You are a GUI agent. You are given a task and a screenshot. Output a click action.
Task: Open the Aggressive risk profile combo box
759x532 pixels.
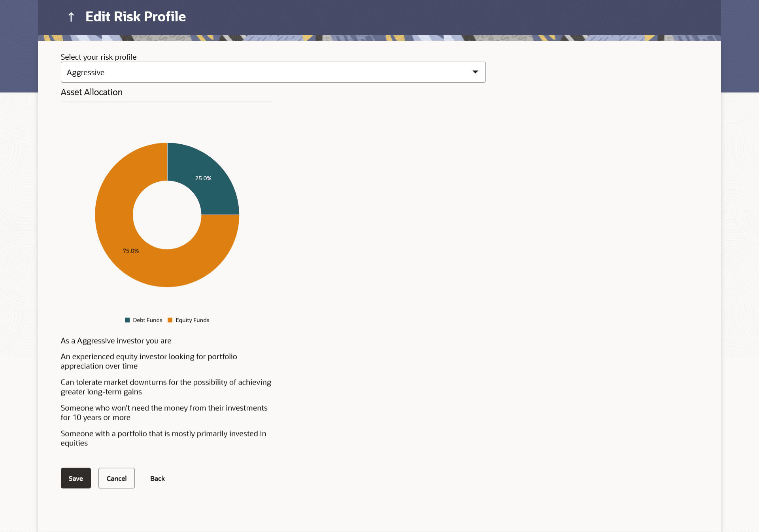pos(273,72)
